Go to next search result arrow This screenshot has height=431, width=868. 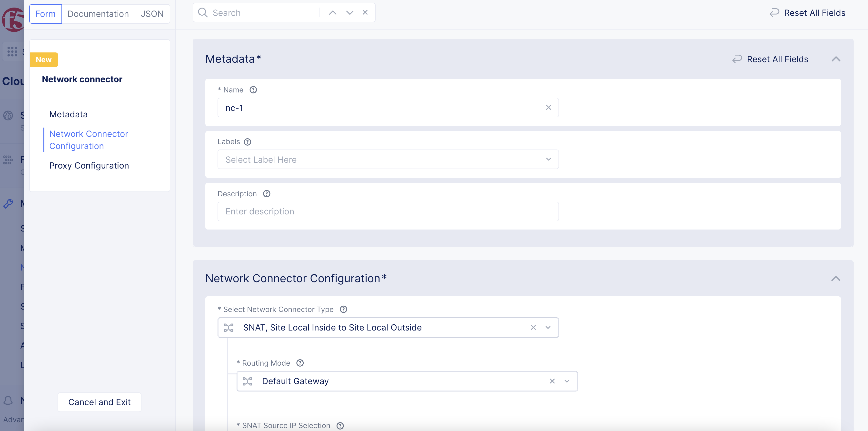point(349,13)
